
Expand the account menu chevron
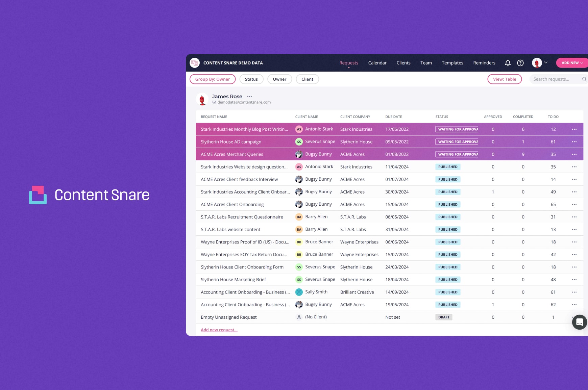coord(546,62)
